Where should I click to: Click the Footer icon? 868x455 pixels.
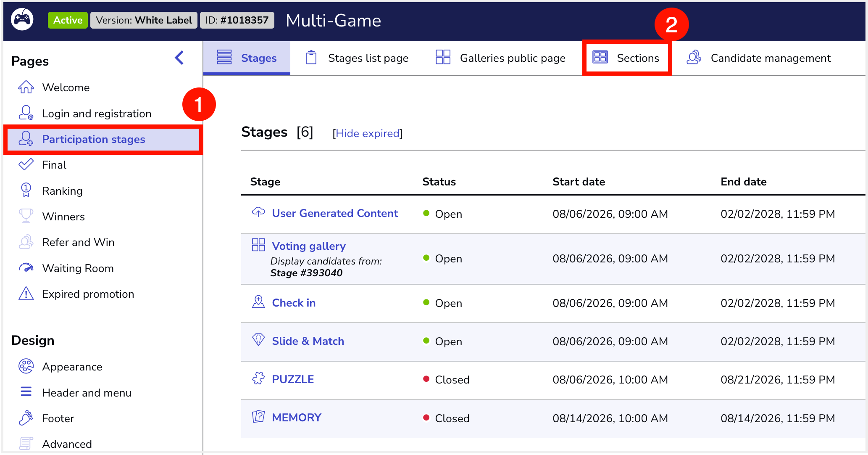(26, 418)
